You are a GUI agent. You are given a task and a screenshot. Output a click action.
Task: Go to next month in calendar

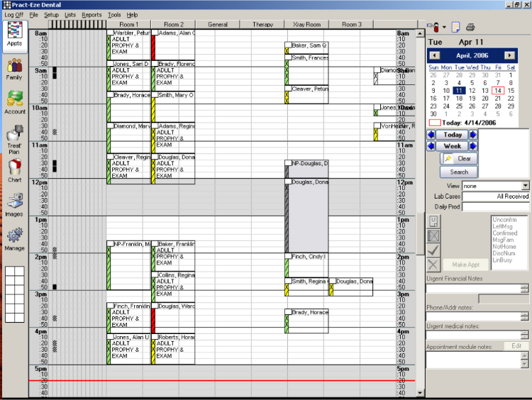tap(509, 55)
